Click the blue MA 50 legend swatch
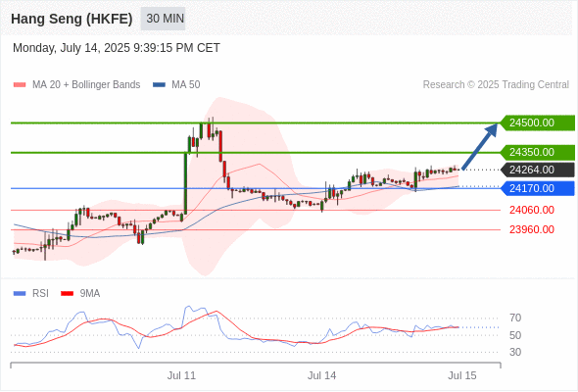Screen dimensions: 578x392 pos(159,85)
